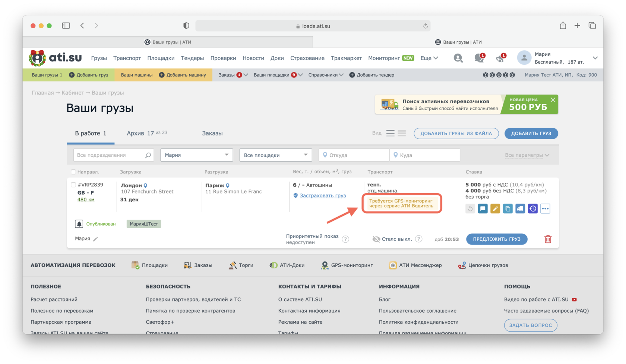Viewport: 626px width, 364px height.
Task: Open the Транспорт menu item
Action: [x=127, y=58]
